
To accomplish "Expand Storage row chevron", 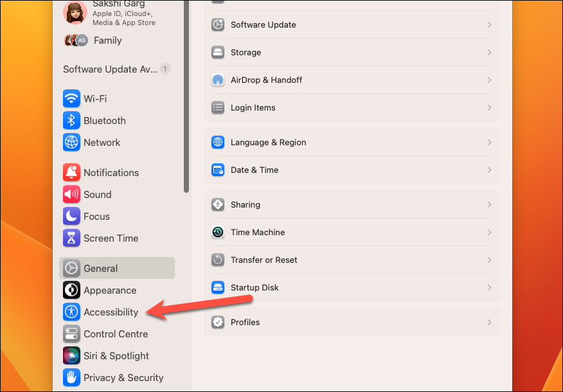I will coord(489,53).
